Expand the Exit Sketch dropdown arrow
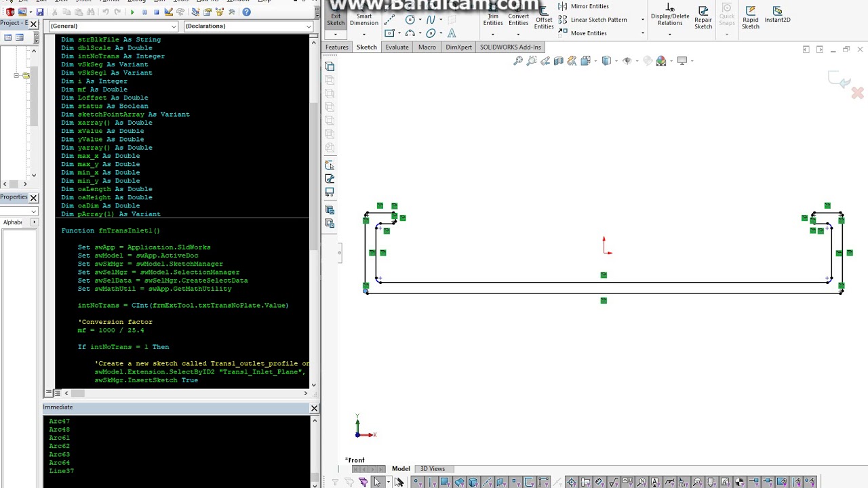The width and height of the screenshot is (868, 488). pos(336,34)
